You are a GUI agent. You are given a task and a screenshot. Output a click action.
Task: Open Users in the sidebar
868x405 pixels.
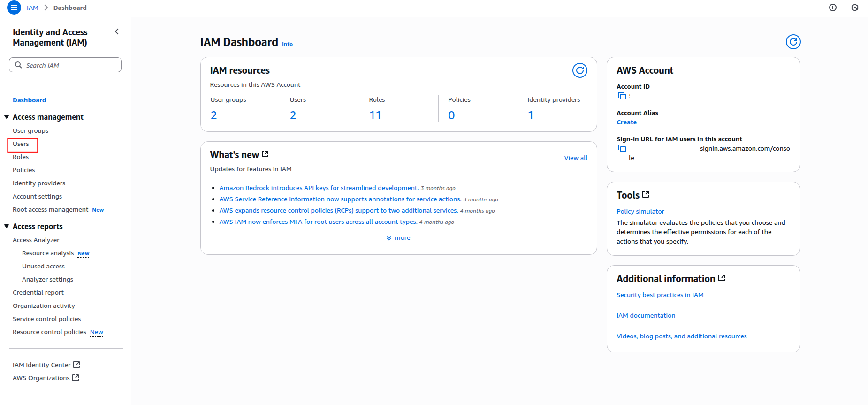coord(21,144)
